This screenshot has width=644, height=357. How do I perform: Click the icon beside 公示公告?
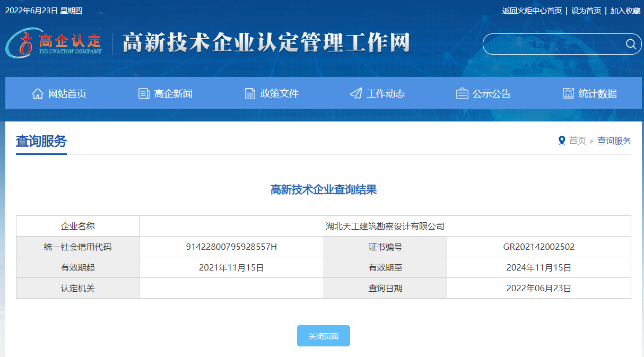tap(462, 94)
